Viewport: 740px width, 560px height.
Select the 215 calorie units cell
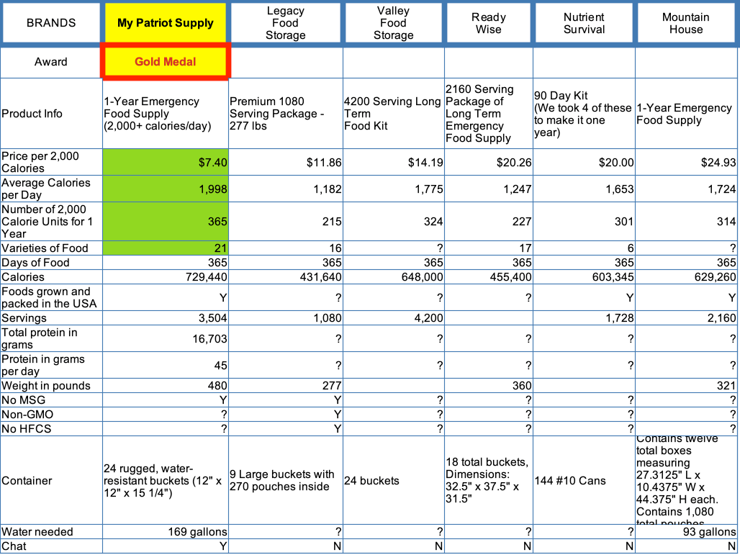[x=286, y=221]
